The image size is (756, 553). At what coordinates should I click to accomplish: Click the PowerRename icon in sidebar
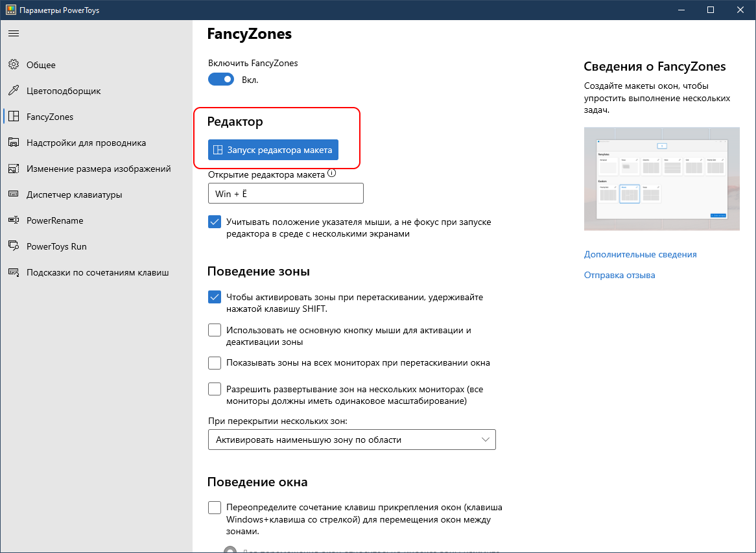(x=14, y=220)
